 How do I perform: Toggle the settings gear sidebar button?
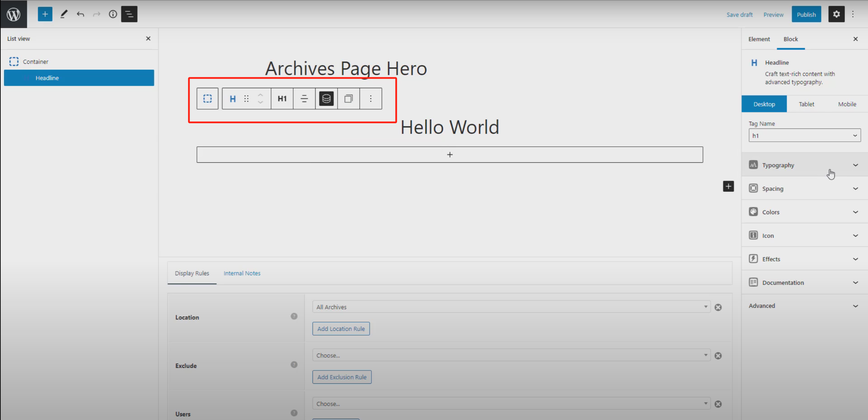(x=836, y=14)
